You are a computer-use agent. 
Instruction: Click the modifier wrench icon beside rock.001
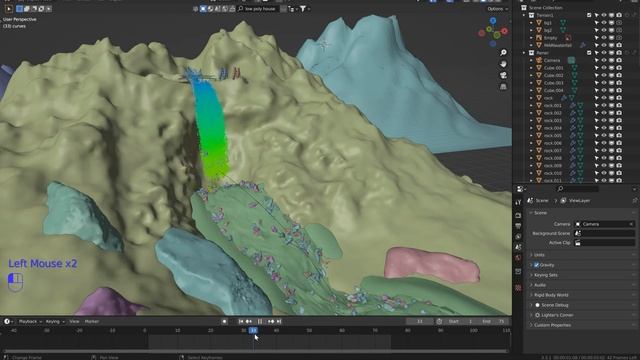coord(573,105)
